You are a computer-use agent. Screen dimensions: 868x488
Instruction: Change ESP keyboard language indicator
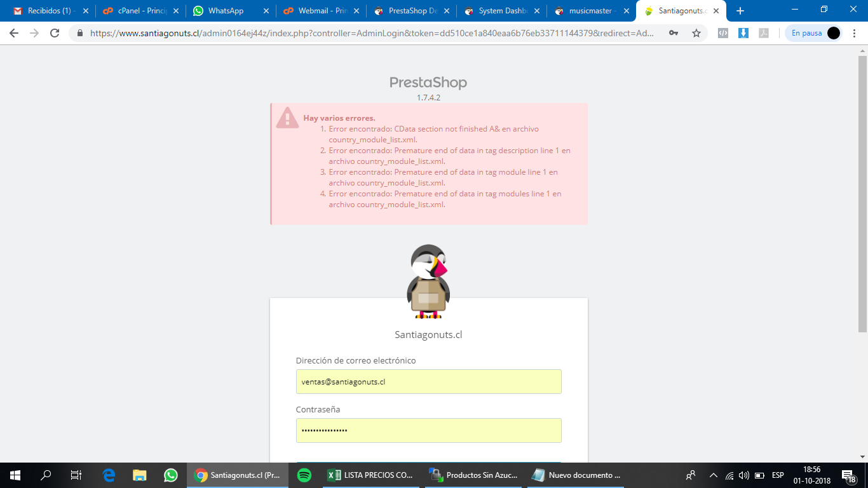coord(778,475)
